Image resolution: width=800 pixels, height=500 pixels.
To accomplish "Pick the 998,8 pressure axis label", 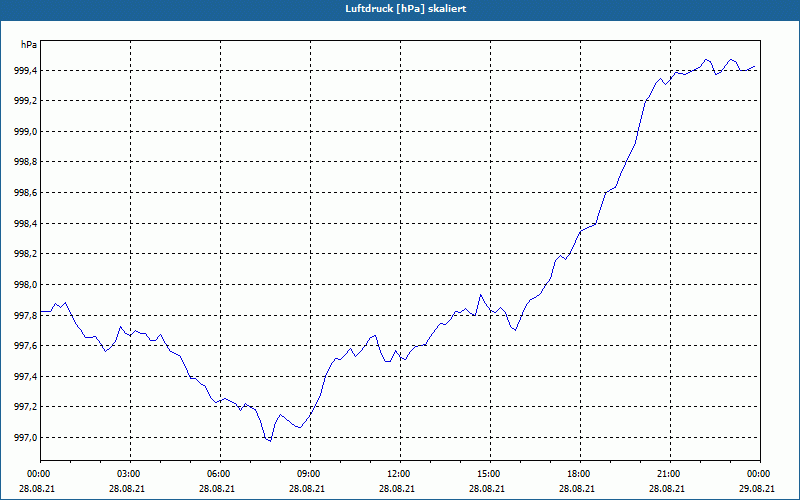I will [24, 162].
